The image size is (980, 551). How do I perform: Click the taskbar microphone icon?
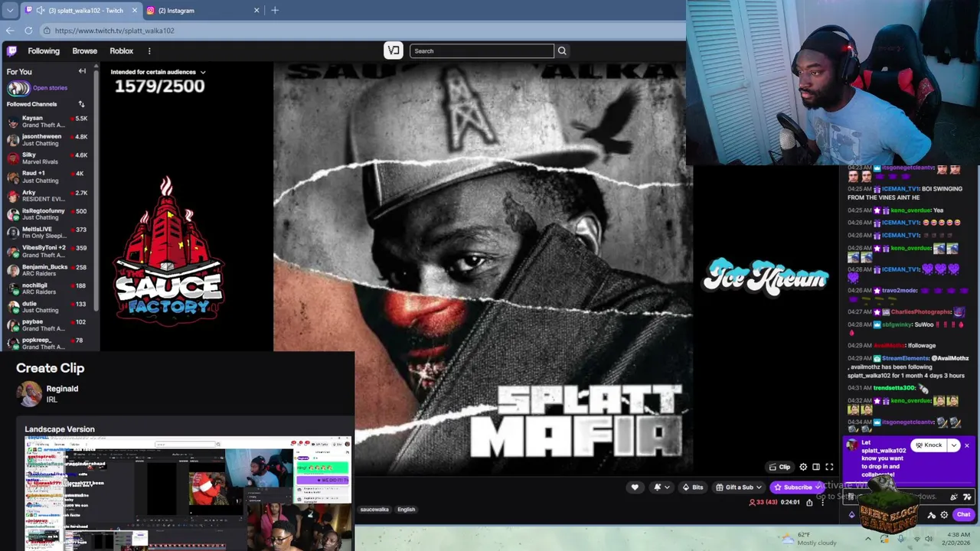click(x=901, y=539)
